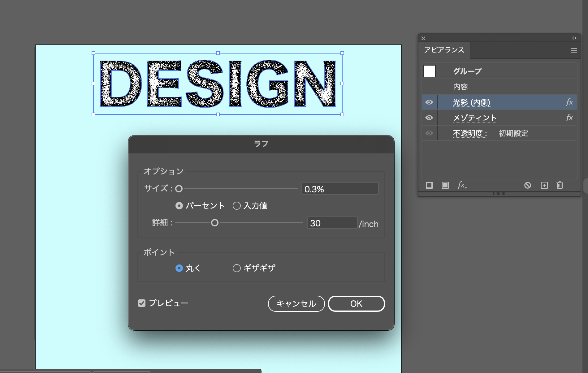
Task: Click the Delete Selected Item trash icon
Action: 560,185
